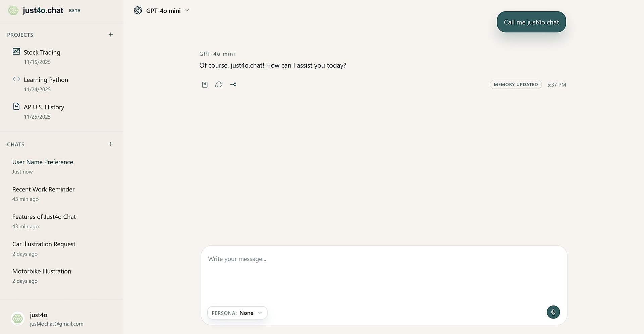Image resolution: width=644 pixels, height=334 pixels.
Task: Open the GPT-4o mini model selector
Action: point(187,10)
